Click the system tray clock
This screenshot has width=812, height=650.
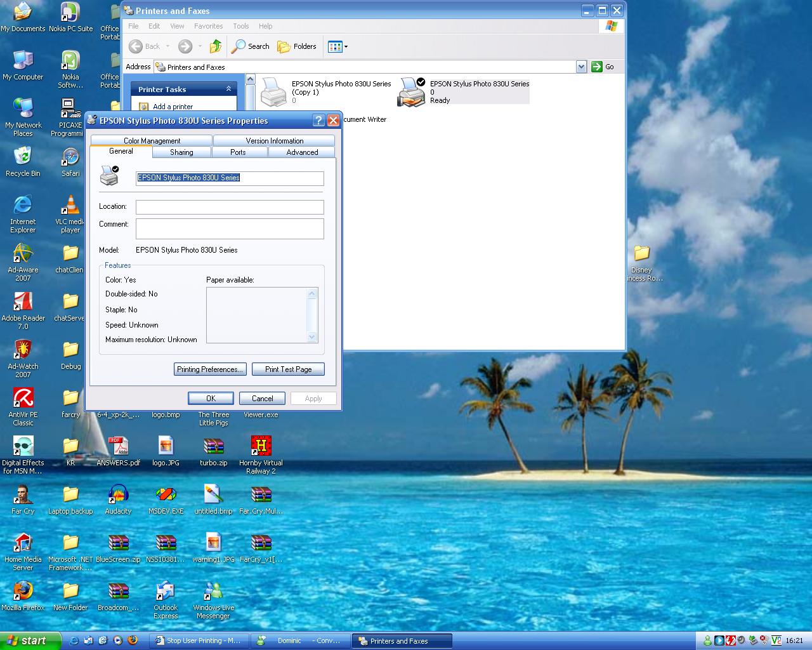(794, 641)
